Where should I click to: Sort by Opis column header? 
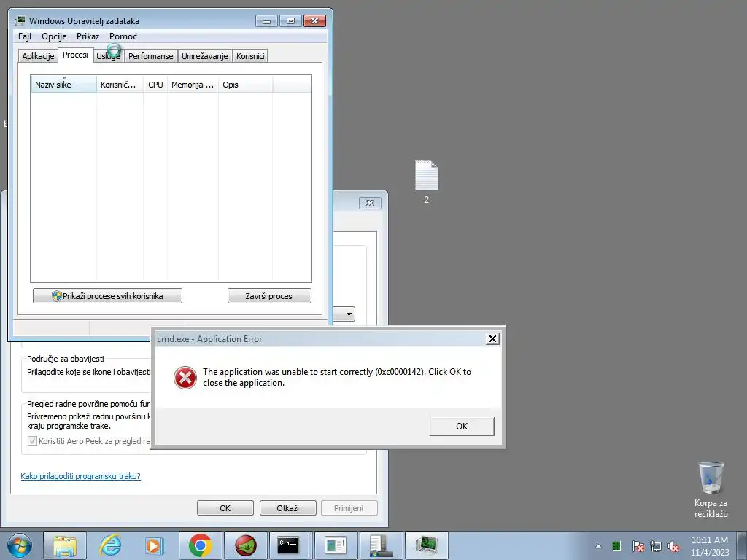pos(245,85)
